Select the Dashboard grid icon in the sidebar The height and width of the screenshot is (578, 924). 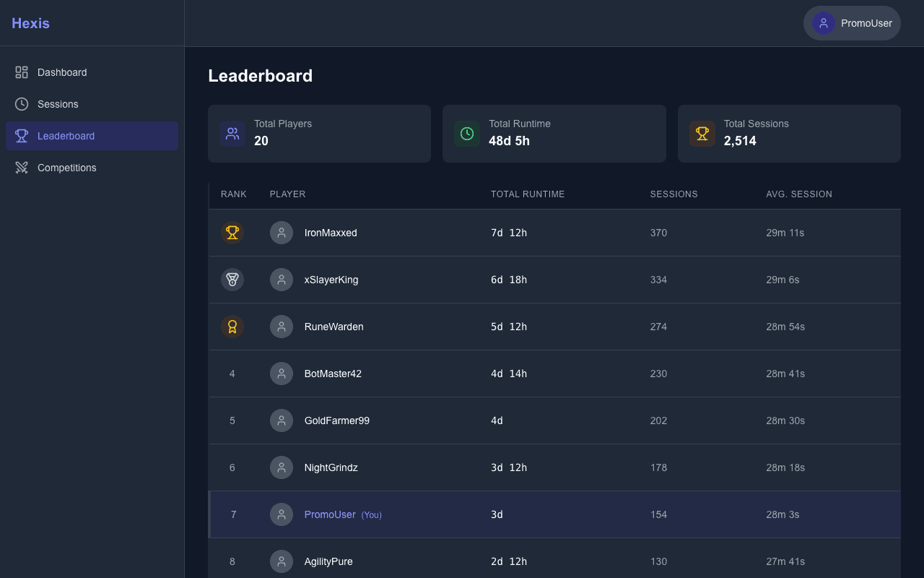tap(21, 72)
